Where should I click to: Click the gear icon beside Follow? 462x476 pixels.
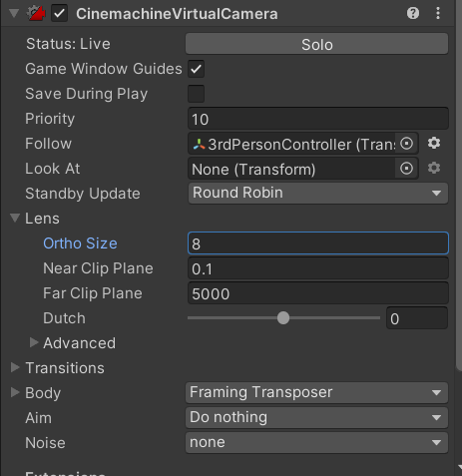pyautogui.click(x=434, y=144)
